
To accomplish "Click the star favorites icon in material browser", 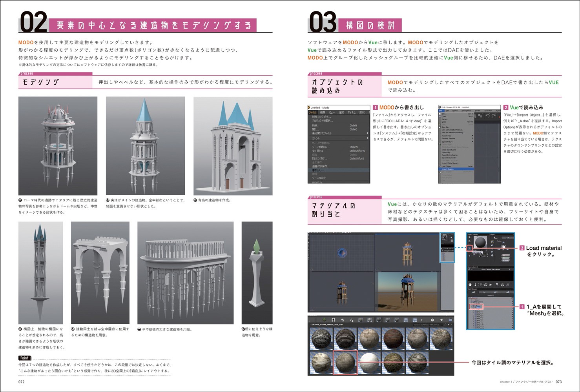I will [x=441, y=320].
